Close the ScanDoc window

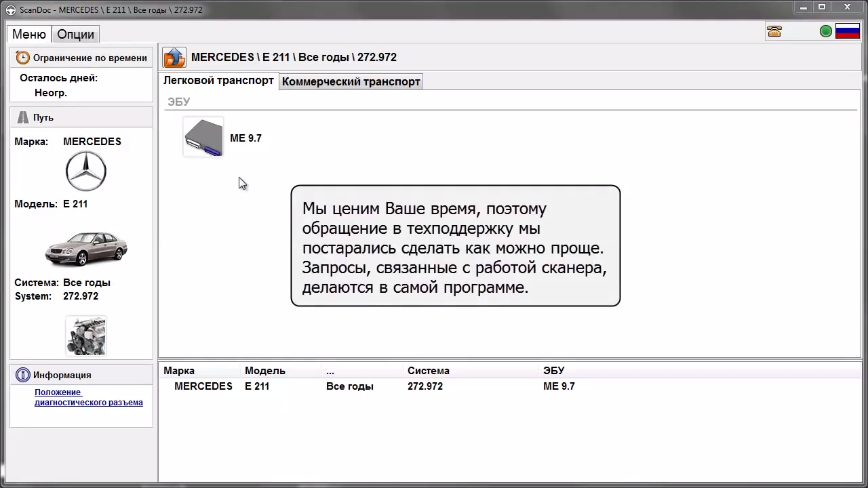point(848,7)
